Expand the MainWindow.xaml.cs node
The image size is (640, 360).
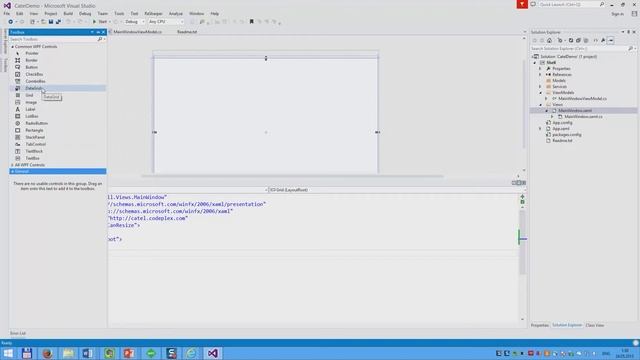(552, 117)
